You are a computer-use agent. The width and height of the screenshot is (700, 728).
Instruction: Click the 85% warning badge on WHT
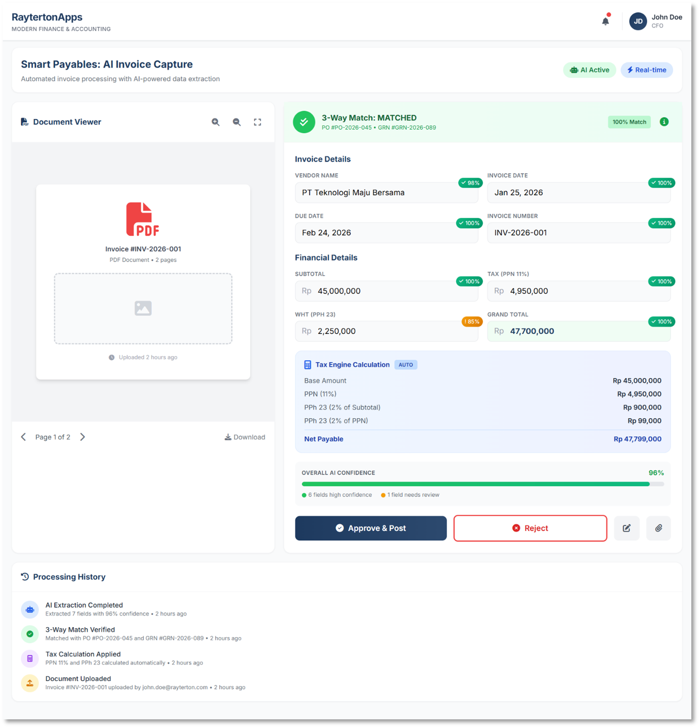[472, 322]
